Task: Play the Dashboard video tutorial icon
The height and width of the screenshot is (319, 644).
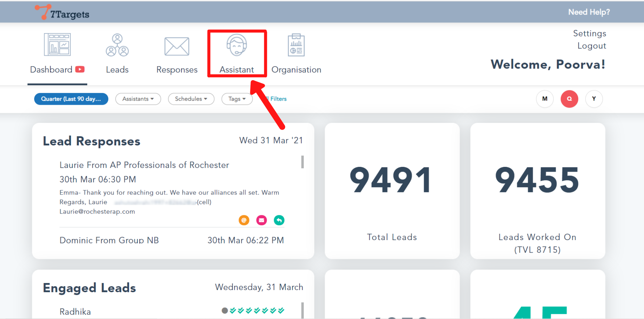Action: coord(80,69)
